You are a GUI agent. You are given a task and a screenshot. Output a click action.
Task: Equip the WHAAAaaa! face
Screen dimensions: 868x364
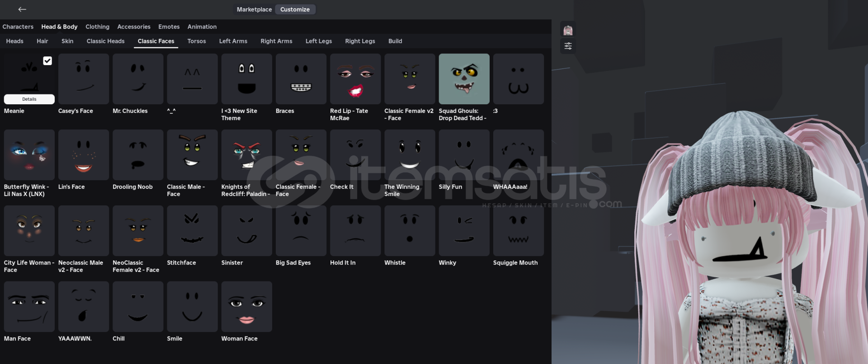pos(519,155)
